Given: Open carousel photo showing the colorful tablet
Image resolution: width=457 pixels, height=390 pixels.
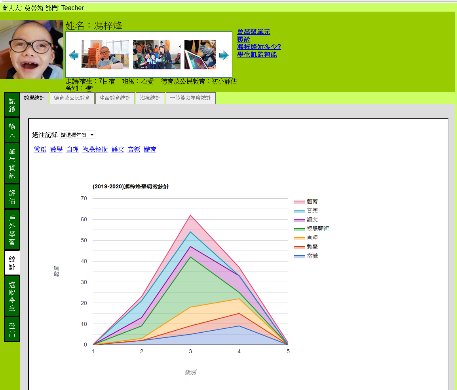Looking at the screenshot, I should point(200,54).
